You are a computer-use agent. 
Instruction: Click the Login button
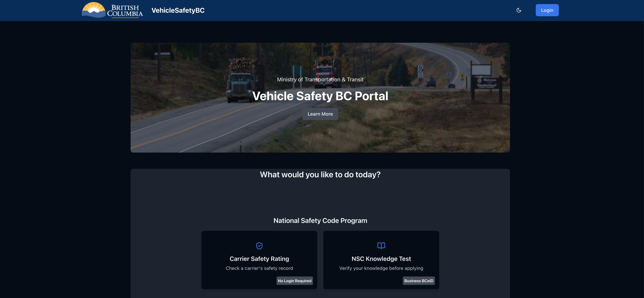(547, 10)
